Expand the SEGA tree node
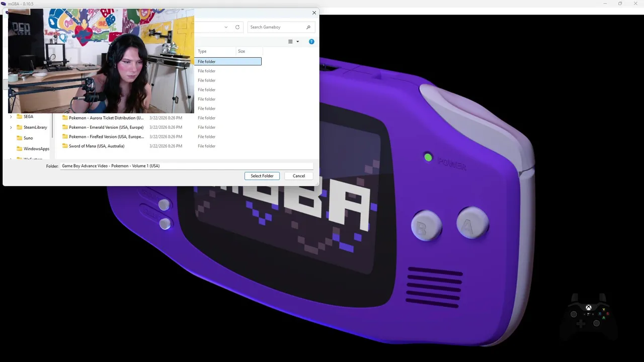644x362 pixels. 11,117
